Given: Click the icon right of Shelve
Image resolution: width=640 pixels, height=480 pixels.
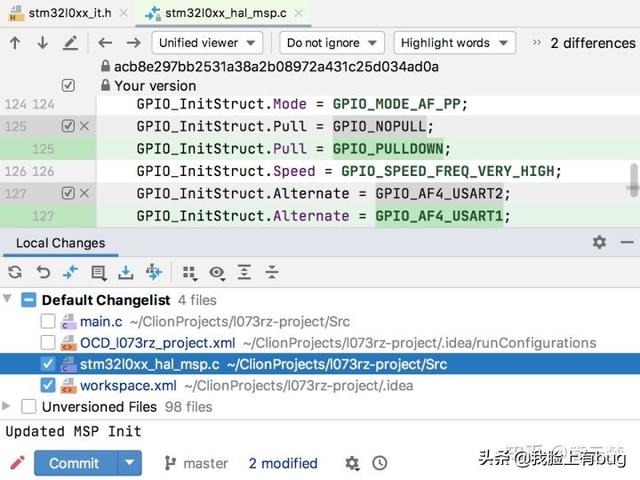Looking at the screenshot, I should point(154,272).
